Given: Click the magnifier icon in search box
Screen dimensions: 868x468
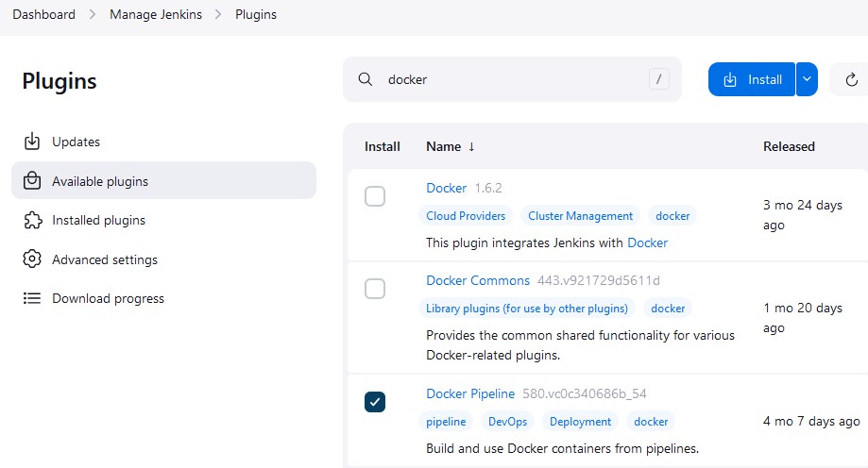Looking at the screenshot, I should point(366,79).
